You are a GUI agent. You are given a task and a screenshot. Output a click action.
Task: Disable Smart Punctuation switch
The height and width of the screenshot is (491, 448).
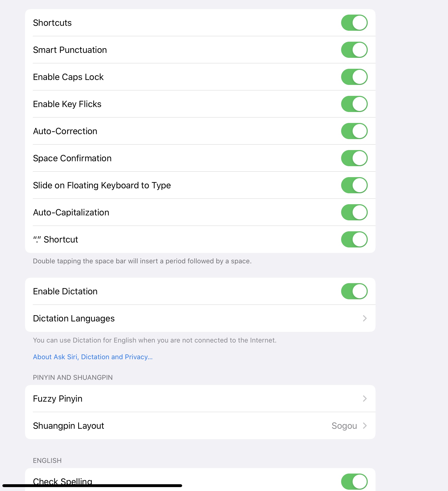pyautogui.click(x=354, y=50)
